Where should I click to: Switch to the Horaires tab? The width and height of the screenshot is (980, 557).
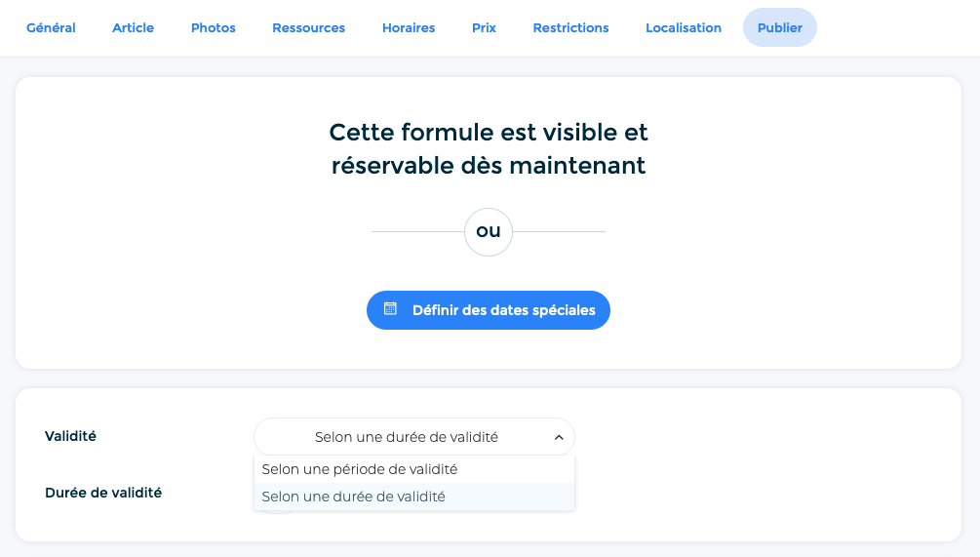click(x=409, y=27)
